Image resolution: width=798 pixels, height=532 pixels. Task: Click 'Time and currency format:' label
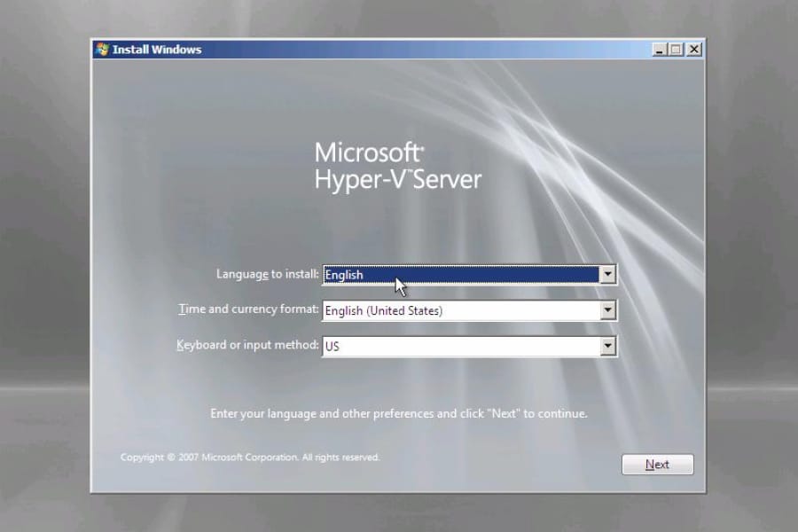tap(248, 309)
